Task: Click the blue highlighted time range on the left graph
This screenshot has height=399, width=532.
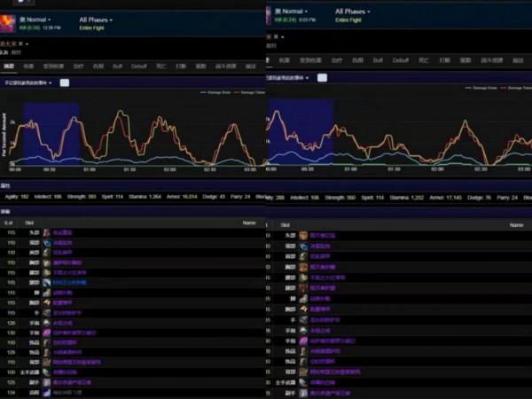Action: pyautogui.click(x=51, y=133)
